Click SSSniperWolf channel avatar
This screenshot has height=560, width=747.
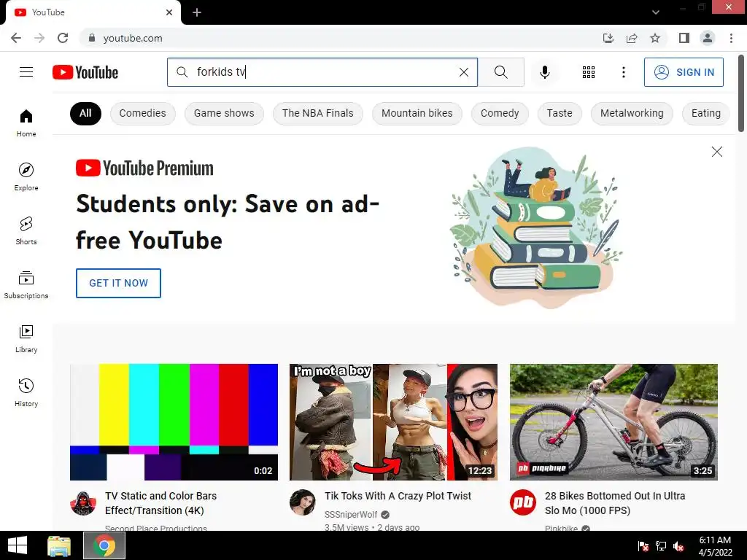coord(303,502)
